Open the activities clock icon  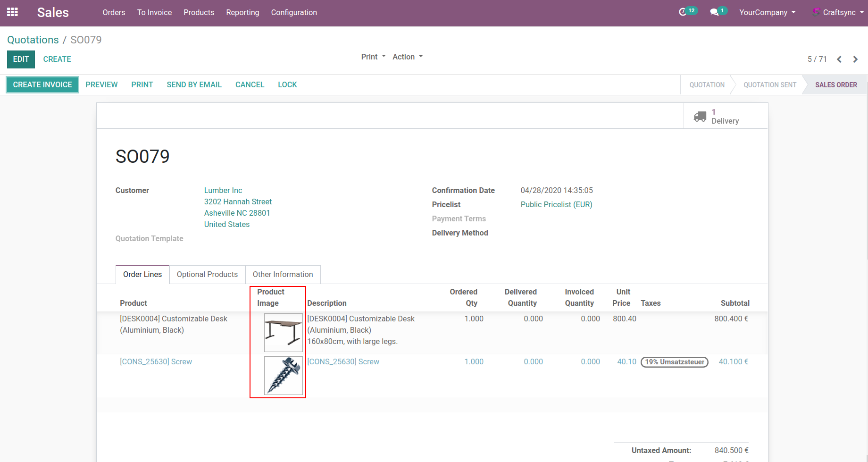(x=682, y=12)
